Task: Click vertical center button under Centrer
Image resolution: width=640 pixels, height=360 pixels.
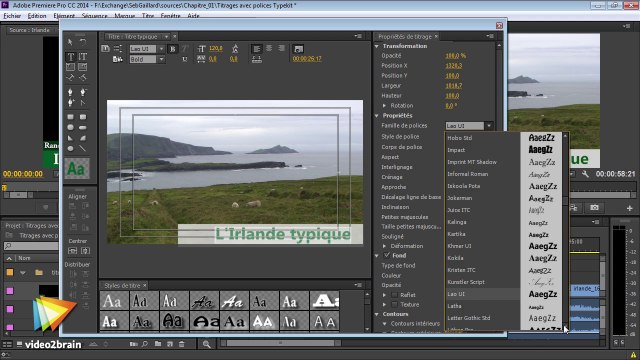Action: point(85,251)
